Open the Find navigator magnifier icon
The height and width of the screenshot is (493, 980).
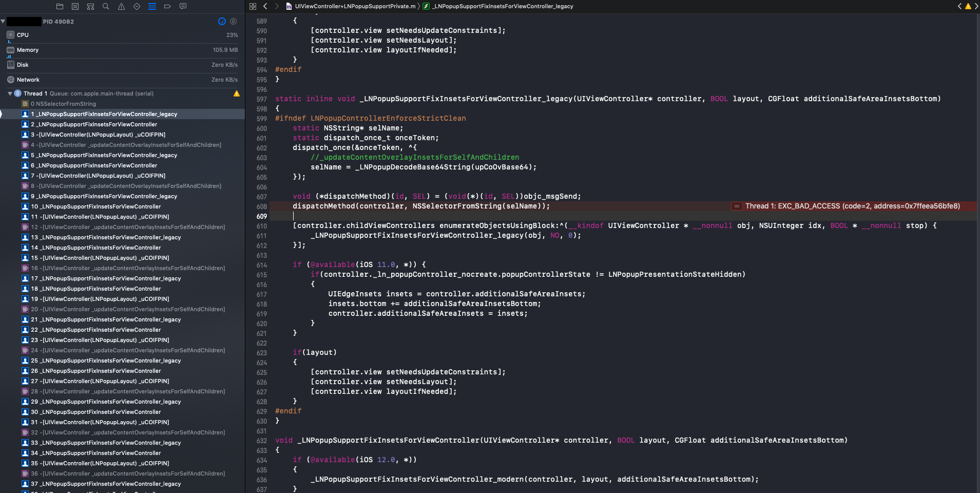(106, 6)
